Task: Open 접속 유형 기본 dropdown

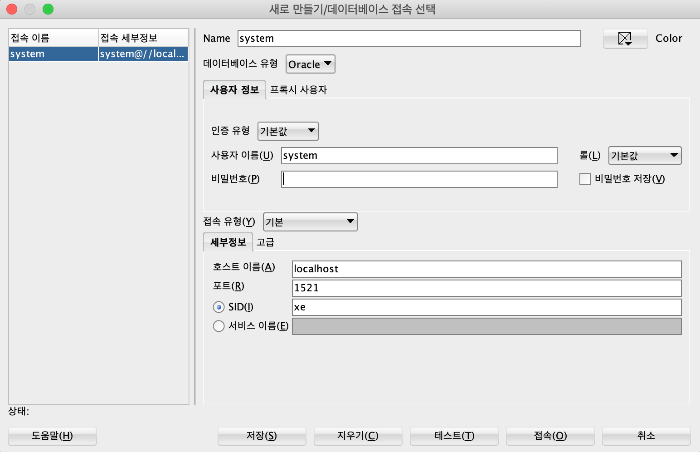Action: [310, 222]
